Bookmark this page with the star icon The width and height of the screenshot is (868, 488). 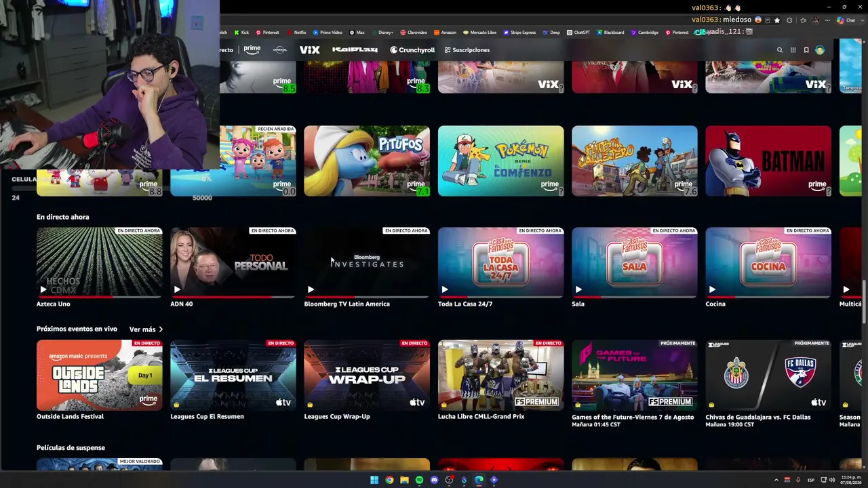pos(777,20)
